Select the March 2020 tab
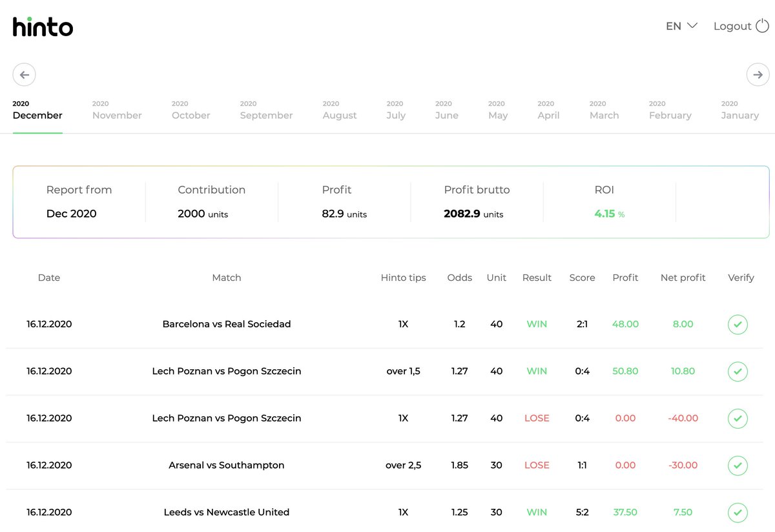The image size is (775, 532). pos(604,110)
